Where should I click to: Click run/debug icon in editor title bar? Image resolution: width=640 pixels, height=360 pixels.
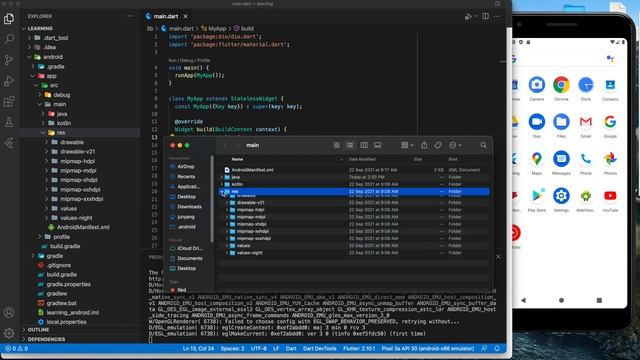[x=468, y=16]
